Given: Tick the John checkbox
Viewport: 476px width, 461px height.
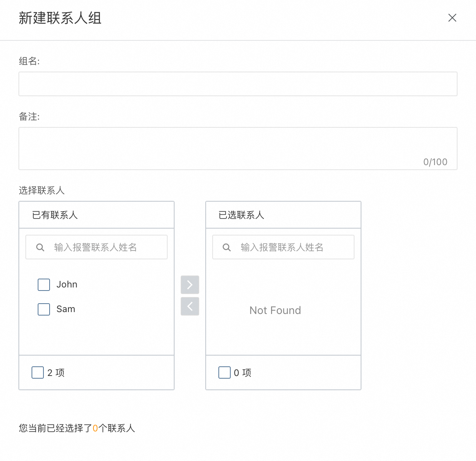Looking at the screenshot, I should click(44, 285).
